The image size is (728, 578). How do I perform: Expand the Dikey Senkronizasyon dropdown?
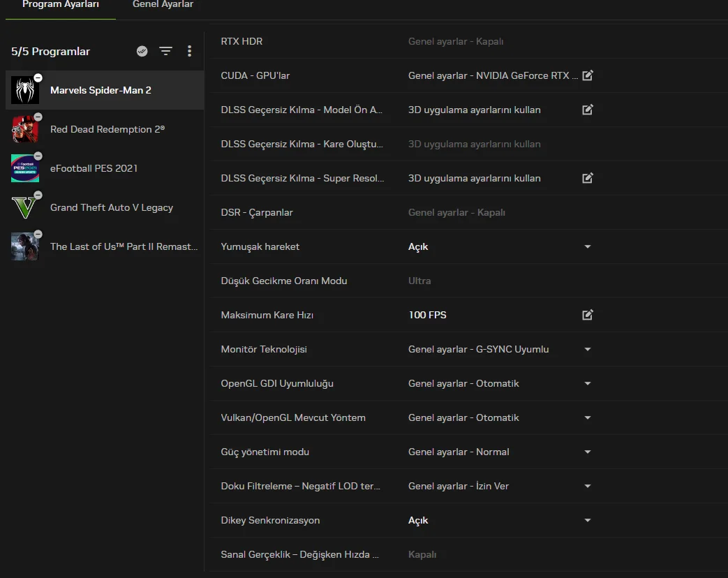(588, 520)
